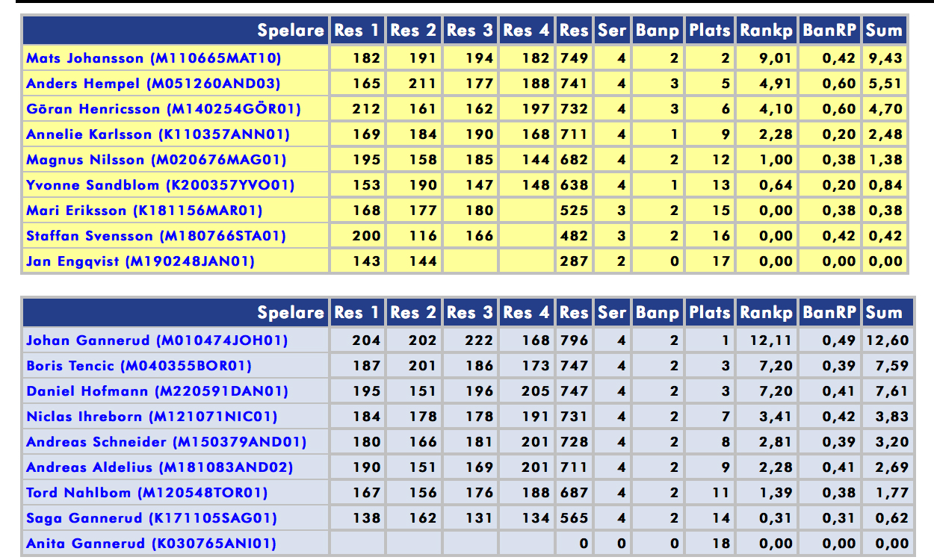Click Yvonne Sandblom player name

pyautogui.click(x=160, y=185)
